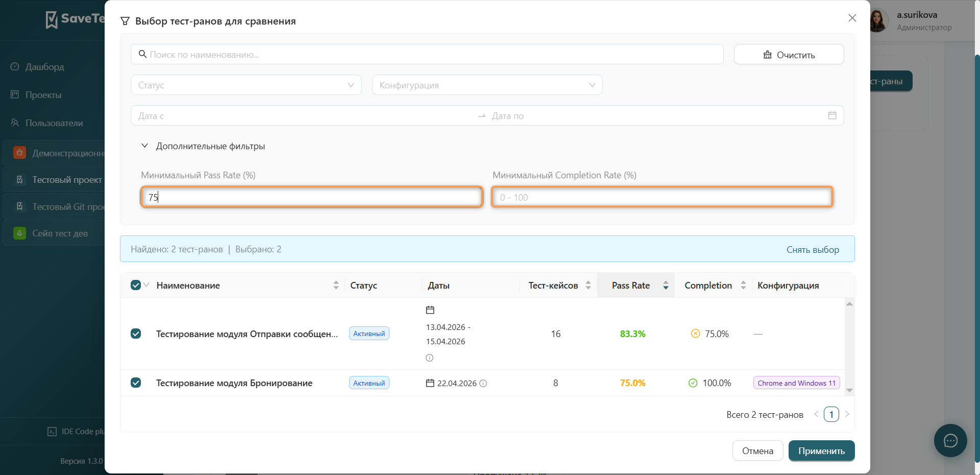Sort by Тест-кейсов column arrows
The width and height of the screenshot is (980, 475).
point(588,286)
